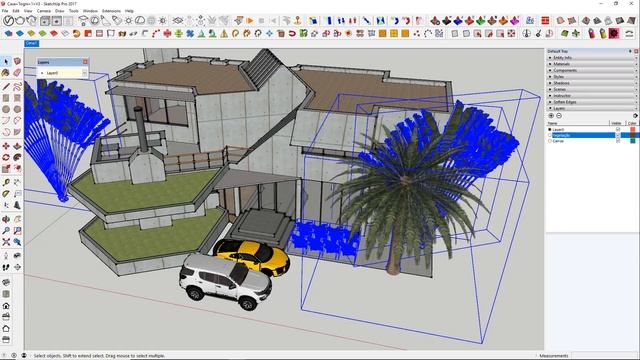Viewport: 640px width, 360px height.
Task: Choose the Paint Bucket tool
Action: point(6,73)
